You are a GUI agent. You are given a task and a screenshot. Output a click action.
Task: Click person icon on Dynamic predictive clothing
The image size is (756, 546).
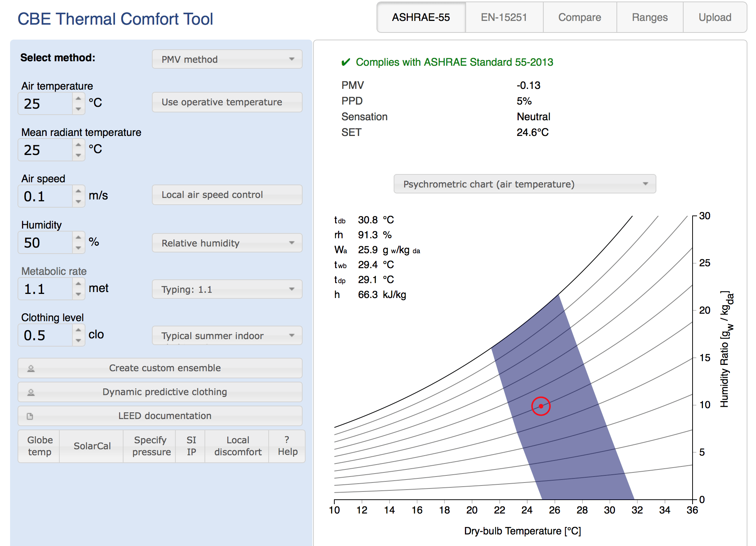coord(31,393)
